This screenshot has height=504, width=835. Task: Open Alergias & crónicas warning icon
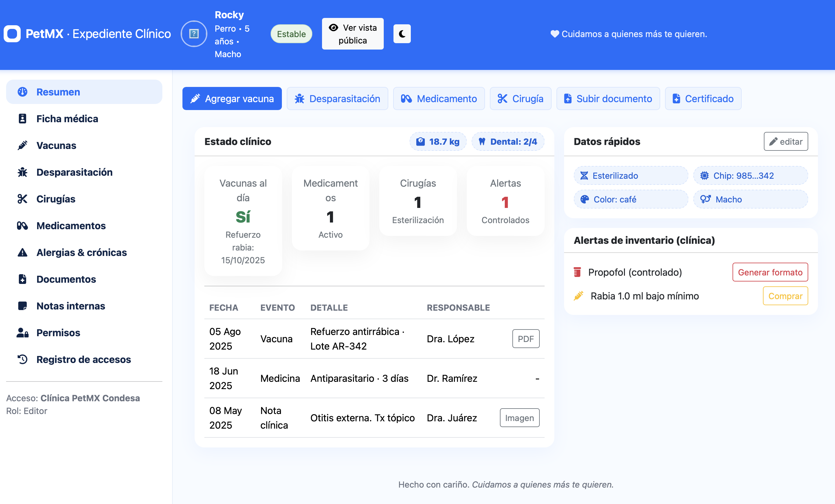point(23,252)
